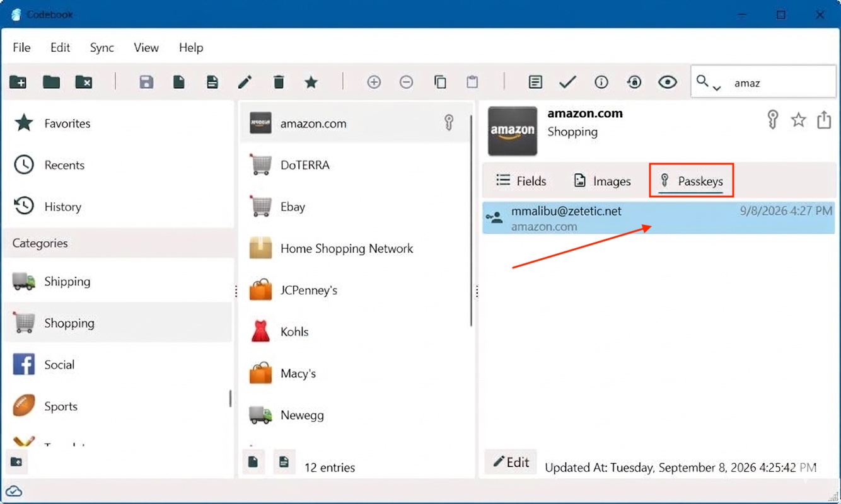Click the circled plus add field icon
Viewport: 841px width, 504px height.
pyautogui.click(x=374, y=82)
